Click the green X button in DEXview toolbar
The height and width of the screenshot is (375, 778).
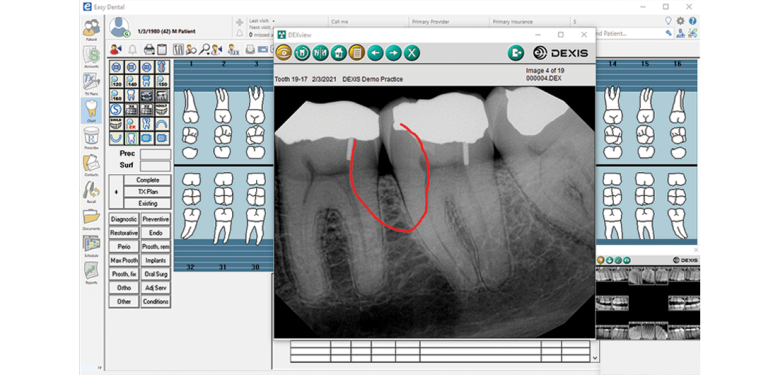pyautogui.click(x=411, y=52)
